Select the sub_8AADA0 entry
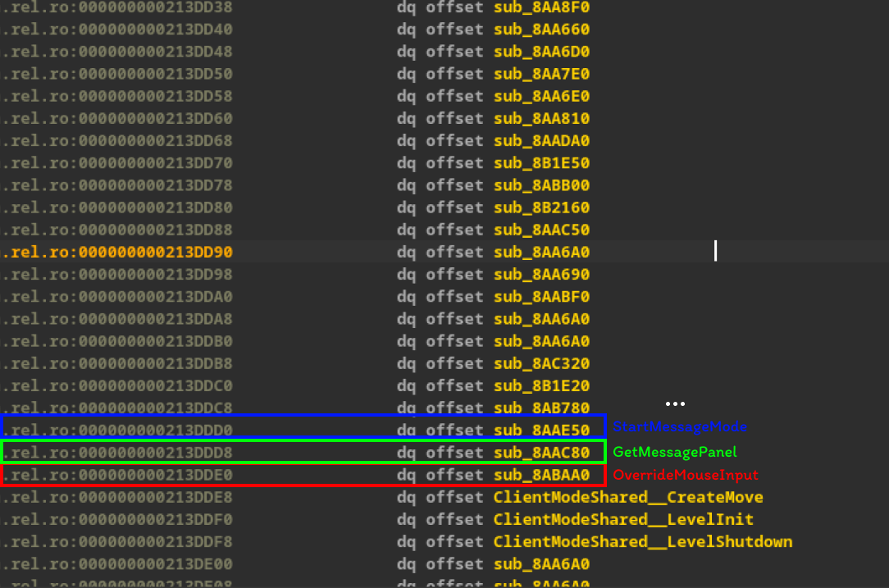Screen dimensions: 889x588 click(x=541, y=141)
